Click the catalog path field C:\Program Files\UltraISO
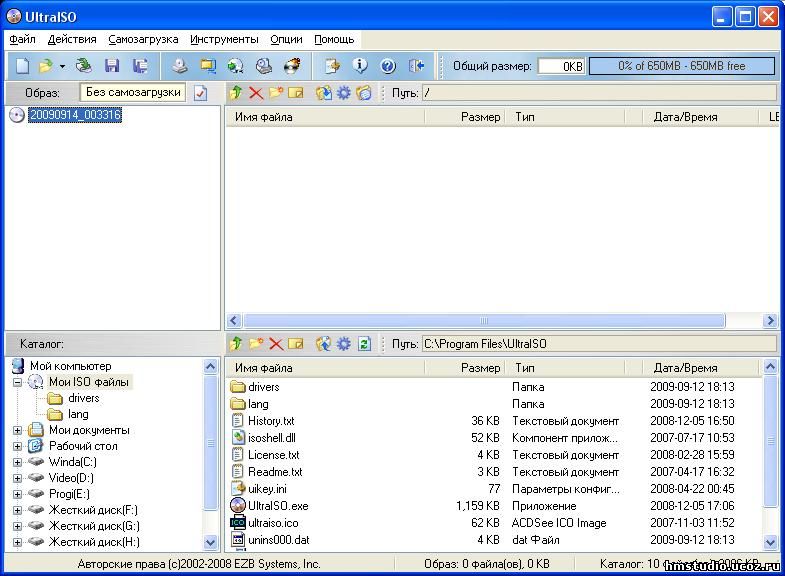This screenshot has height=576, width=785. coord(599,344)
